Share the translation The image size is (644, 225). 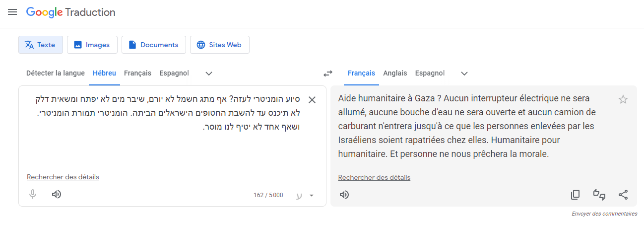pyautogui.click(x=623, y=195)
